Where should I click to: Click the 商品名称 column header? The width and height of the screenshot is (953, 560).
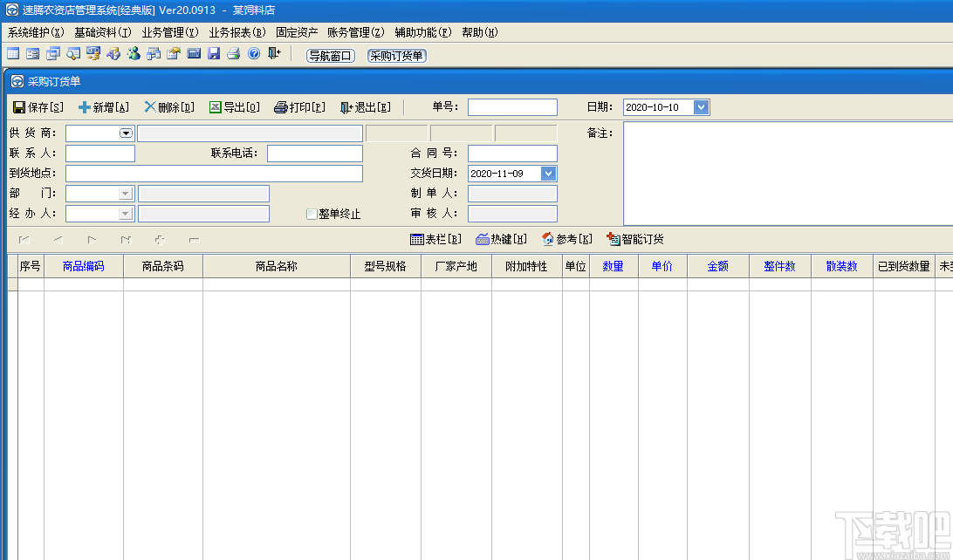pyautogui.click(x=277, y=266)
